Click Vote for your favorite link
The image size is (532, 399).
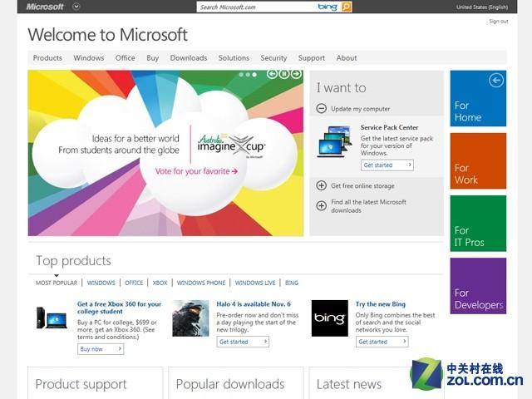point(196,171)
